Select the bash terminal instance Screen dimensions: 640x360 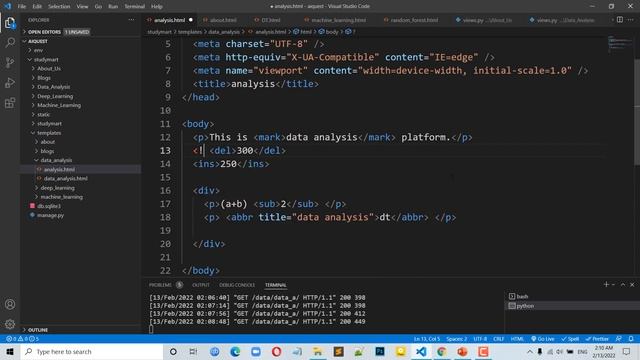pos(571,296)
